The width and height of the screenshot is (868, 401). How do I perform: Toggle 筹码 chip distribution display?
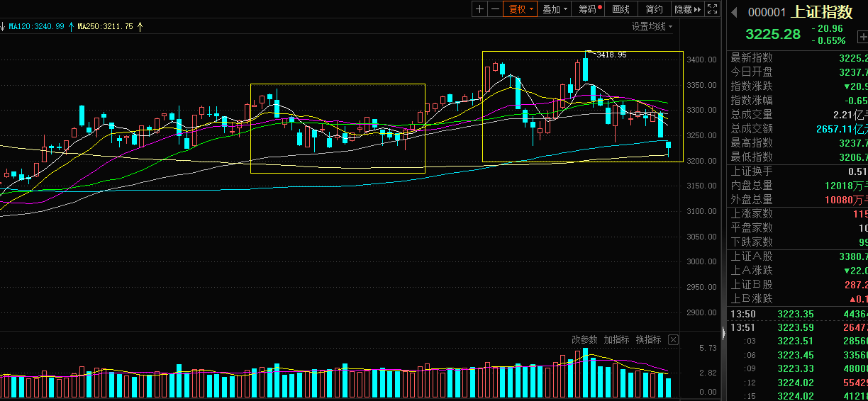coord(589,9)
